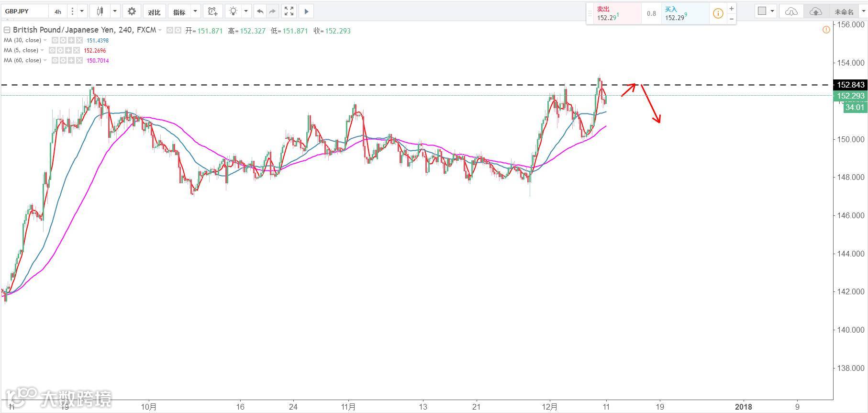Switch the chart to fullscreen mode
868x413 pixels.
[289, 11]
